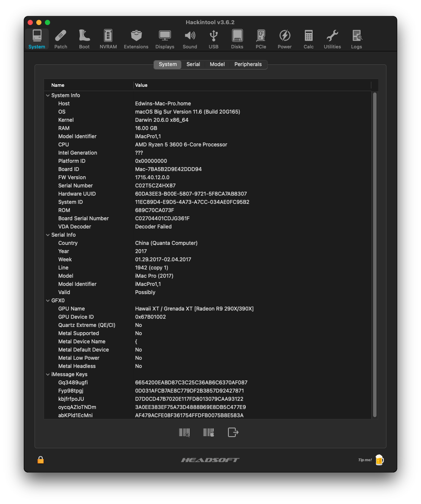Click the vertical scrollbar of the table
The width and height of the screenshot is (421, 504).
(x=374, y=255)
